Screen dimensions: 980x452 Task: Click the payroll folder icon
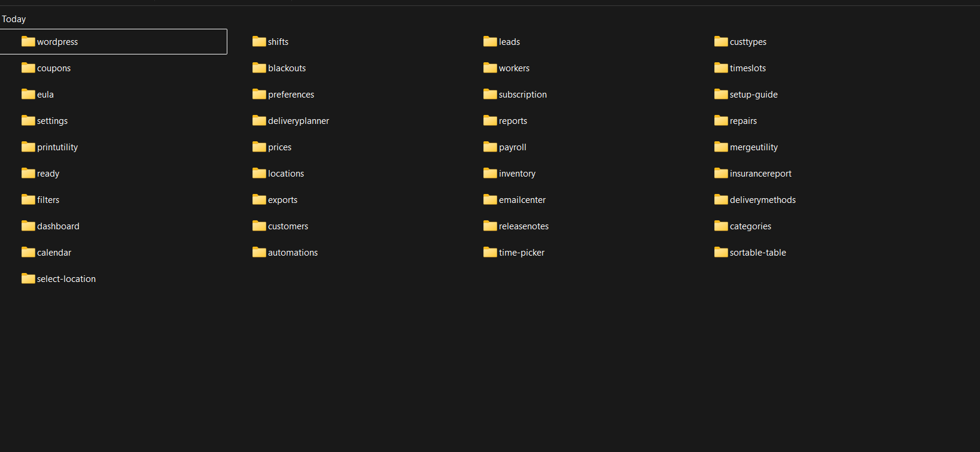[x=490, y=147]
